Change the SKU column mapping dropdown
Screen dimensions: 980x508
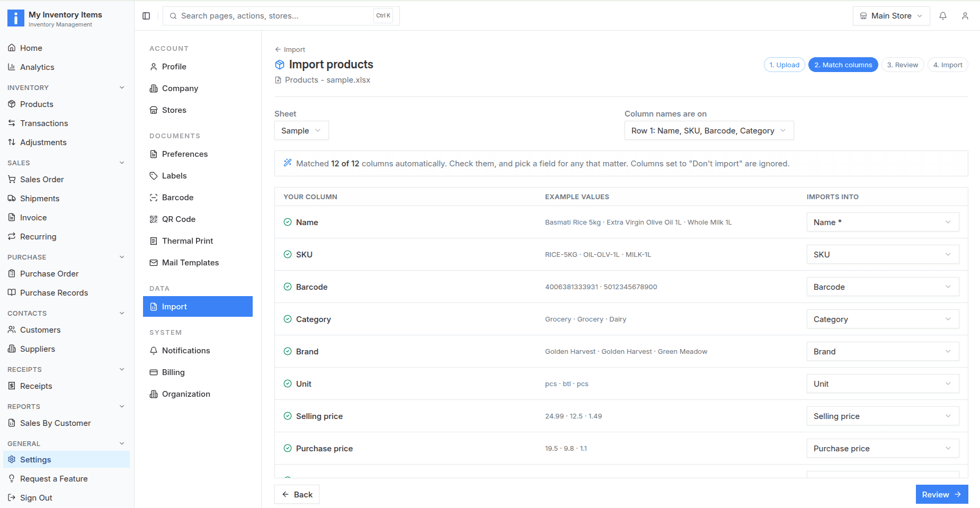[883, 255]
